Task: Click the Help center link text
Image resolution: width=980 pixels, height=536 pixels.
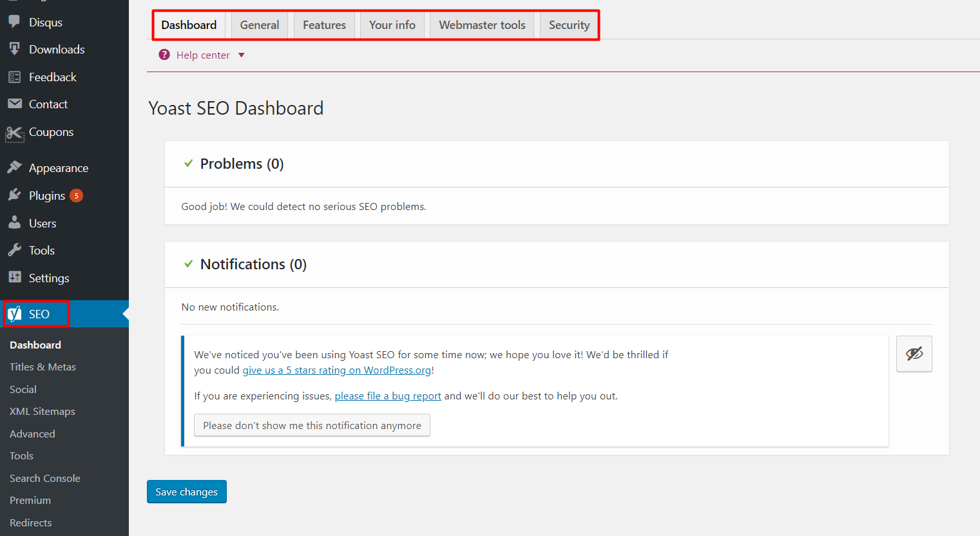Action: pyautogui.click(x=203, y=55)
